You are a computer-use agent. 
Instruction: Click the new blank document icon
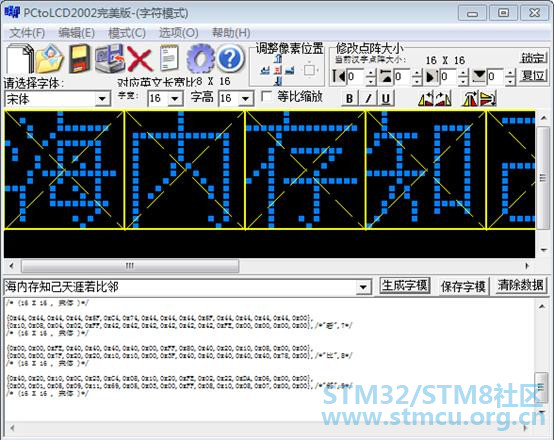coord(20,59)
